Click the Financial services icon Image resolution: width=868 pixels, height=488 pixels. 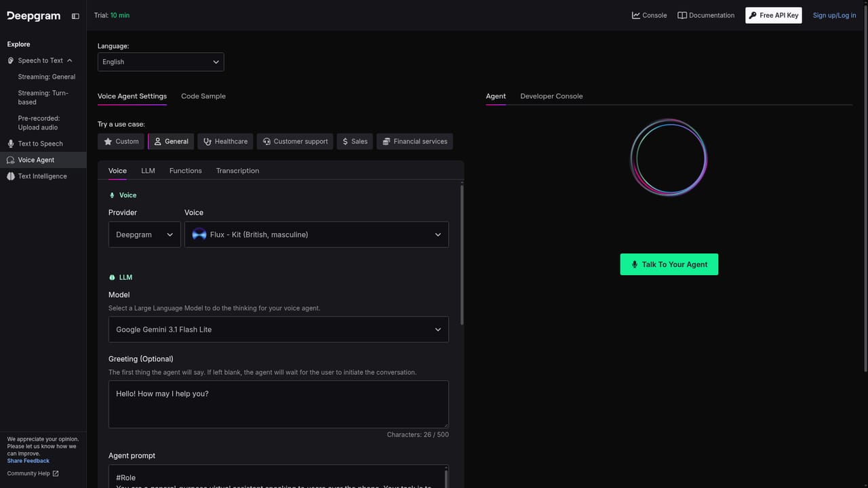[x=387, y=142]
